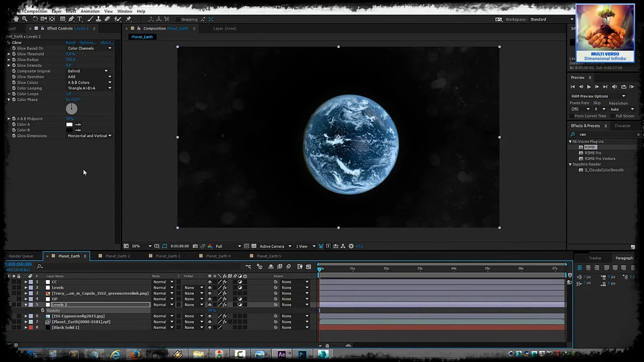Align paragraph text left
Image resolution: width=644 pixels, height=362 pixels.
pyautogui.click(x=580, y=268)
